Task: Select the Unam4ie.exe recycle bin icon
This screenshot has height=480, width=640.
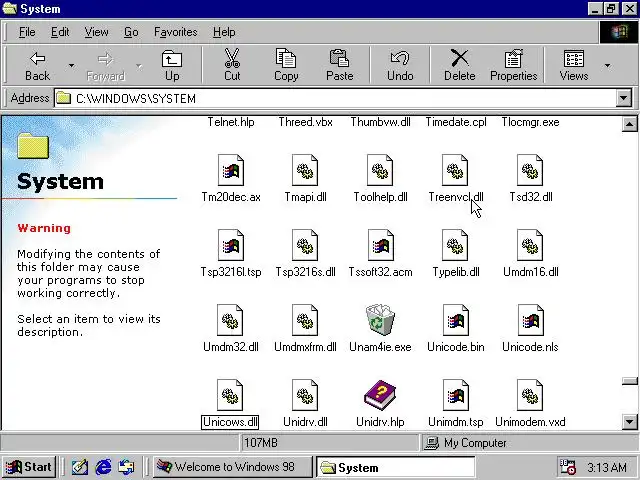Action: tap(380, 319)
